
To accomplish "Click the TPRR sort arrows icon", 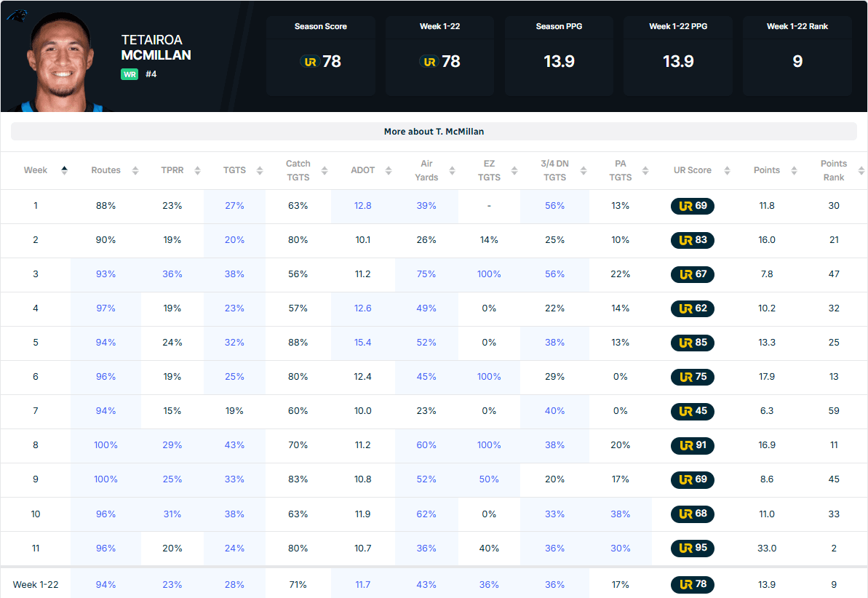I will point(196,170).
